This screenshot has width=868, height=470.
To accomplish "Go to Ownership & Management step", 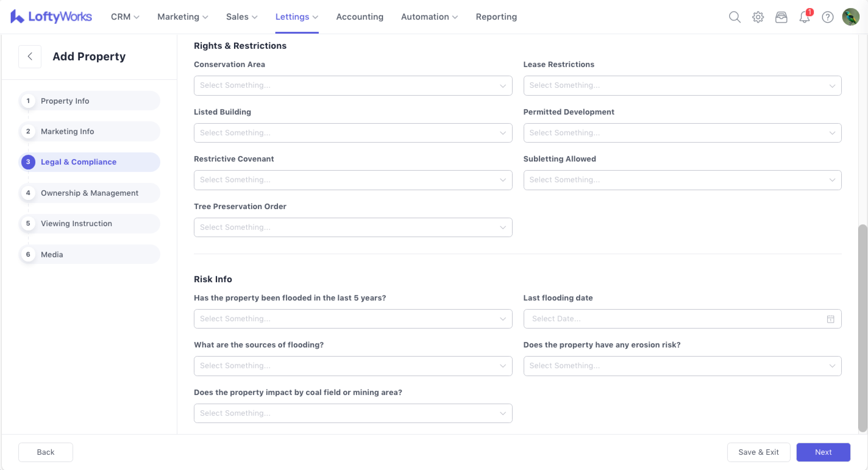I will [89, 193].
